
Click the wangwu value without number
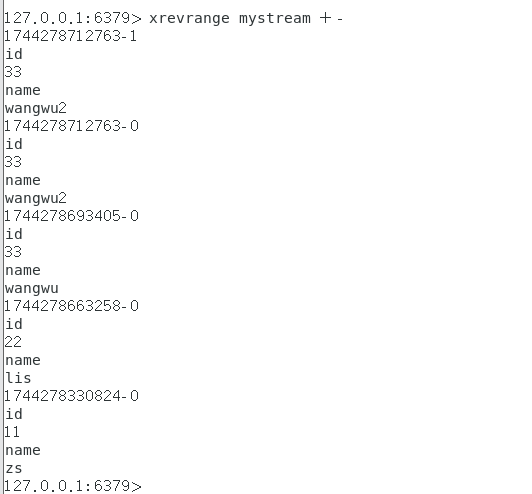(32, 289)
